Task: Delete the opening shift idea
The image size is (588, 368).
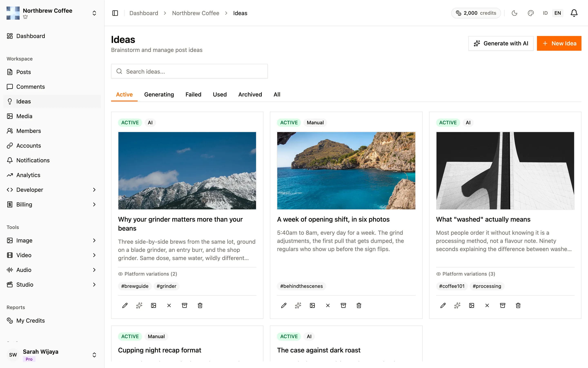Action: click(359, 305)
